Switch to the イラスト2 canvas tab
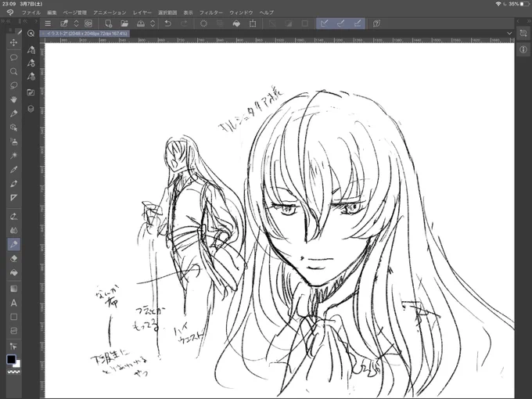532x399 pixels. pyautogui.click(x=84, y=33)
